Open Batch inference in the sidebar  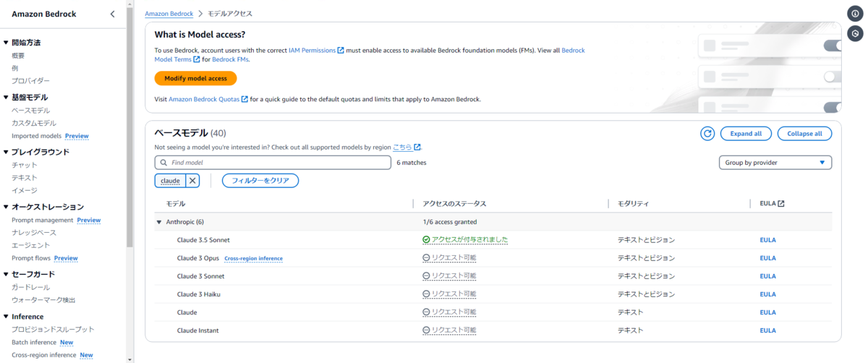pos(34,342)
